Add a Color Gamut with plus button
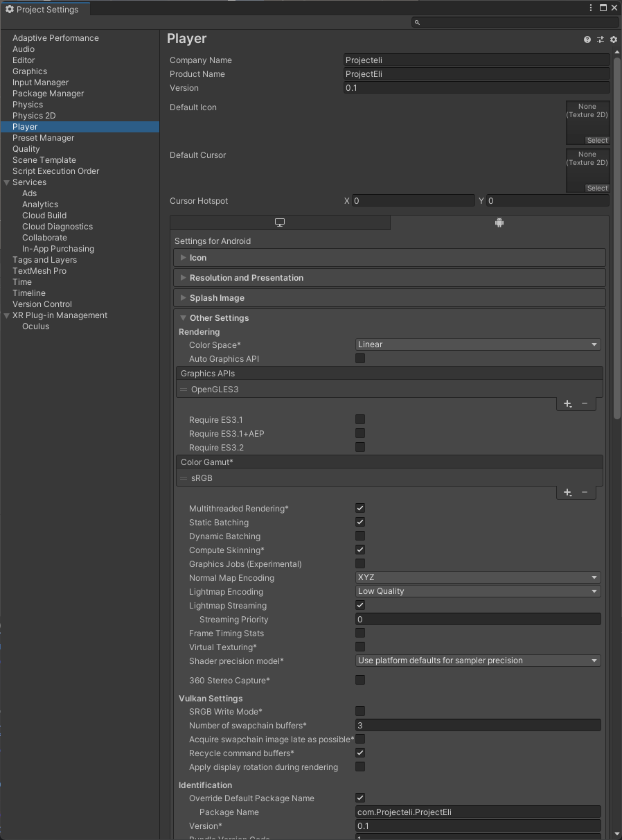 567,492
